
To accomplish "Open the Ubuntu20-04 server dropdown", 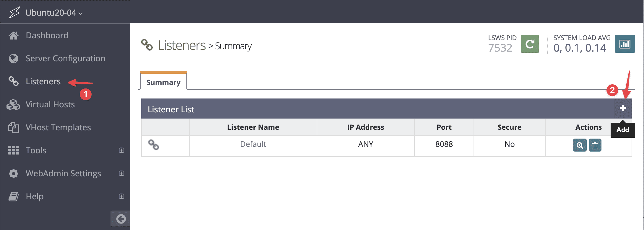I will click(54, 13).
